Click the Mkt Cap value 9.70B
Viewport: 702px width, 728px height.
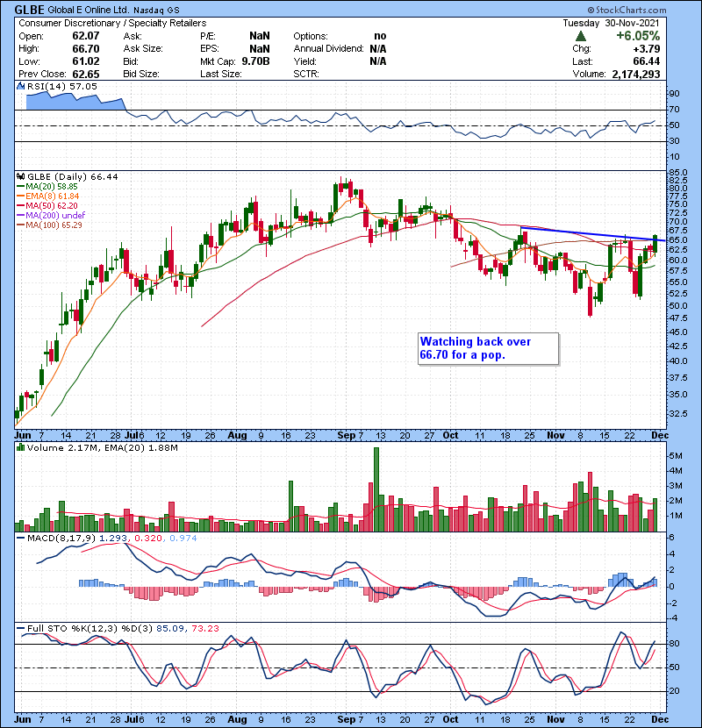pyautogui.click(x=255, y=61)
